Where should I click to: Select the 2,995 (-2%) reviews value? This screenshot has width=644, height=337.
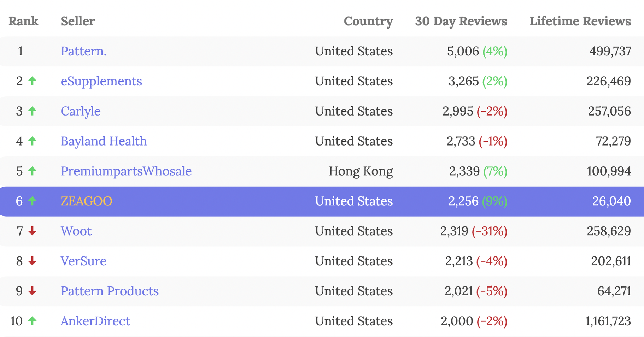[x=475, y=111]
